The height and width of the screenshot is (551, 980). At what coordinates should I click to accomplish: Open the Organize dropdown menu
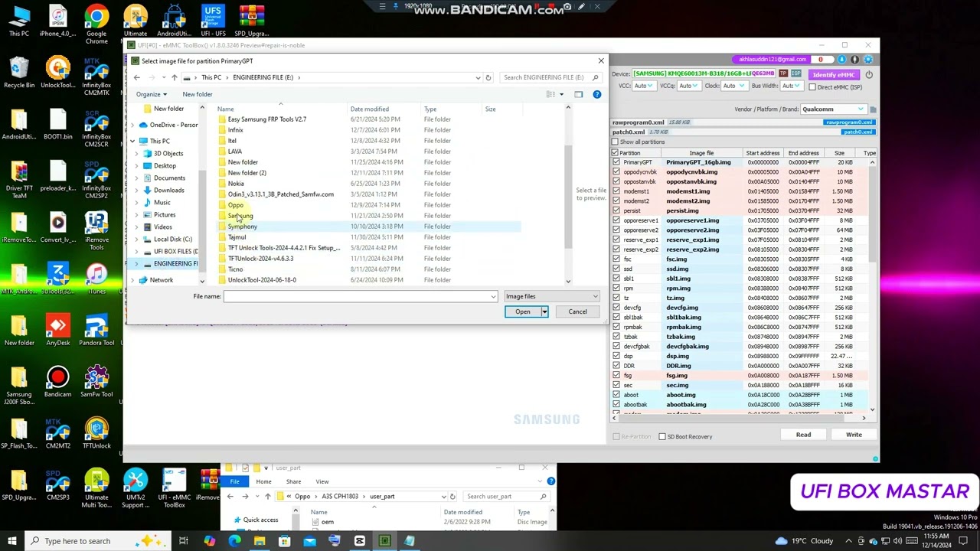[x=152, y=95]
